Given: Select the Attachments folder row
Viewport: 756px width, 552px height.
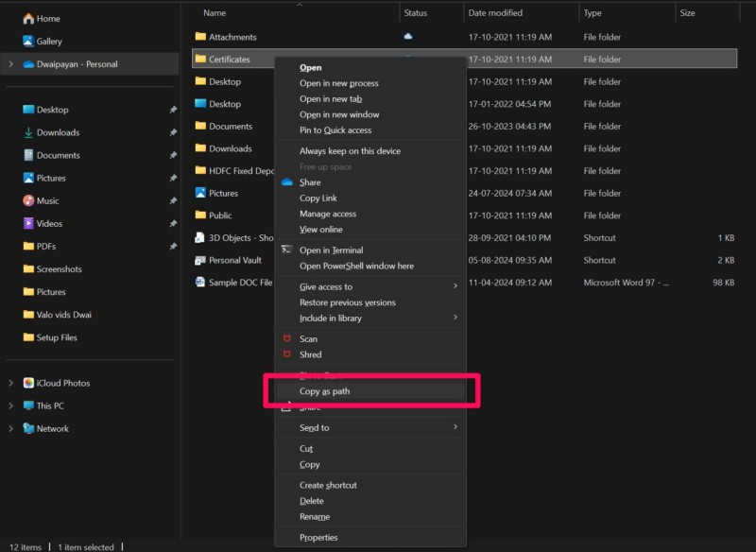Looking at the screenshot, I should [x=232, y=37].
